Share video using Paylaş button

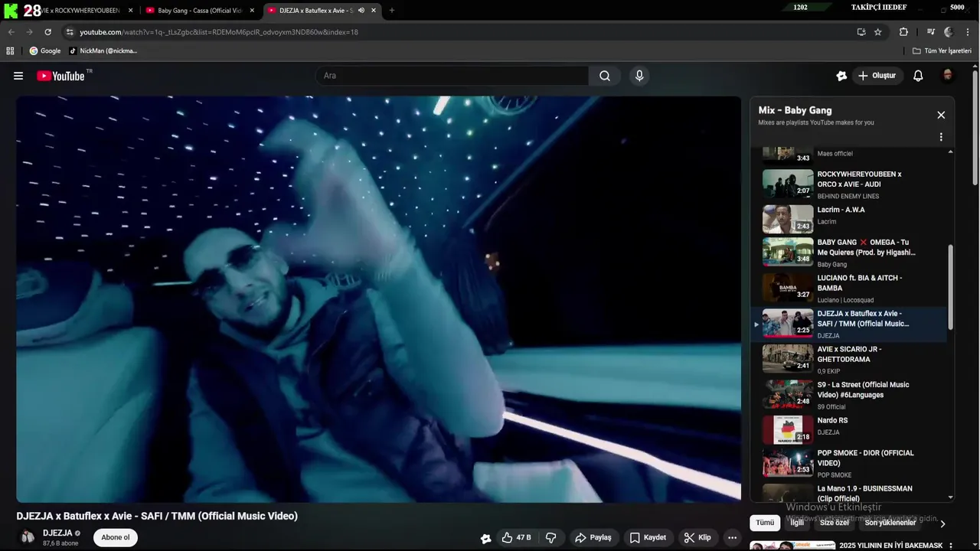(x=593, y=538)
